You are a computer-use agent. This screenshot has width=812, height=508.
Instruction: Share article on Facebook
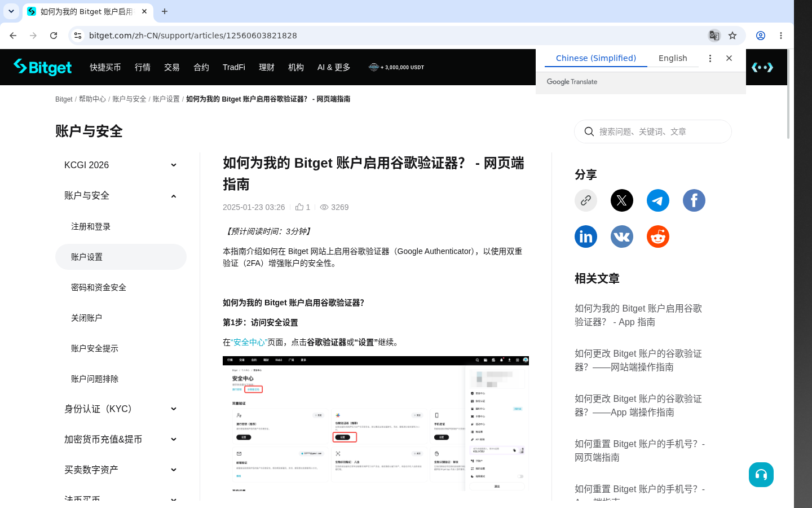tap(694, 200)
